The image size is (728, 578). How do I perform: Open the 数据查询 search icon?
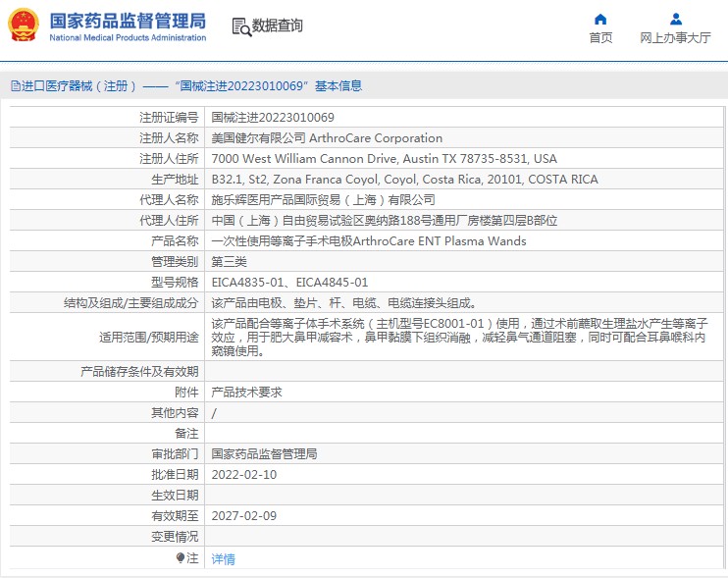click(241, 26)
